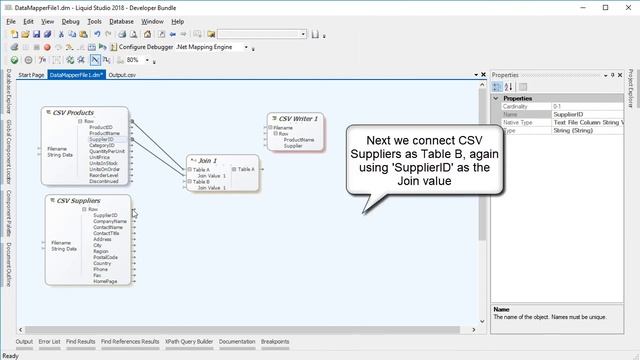Screen dimensions: 640x360
Task: Click the Undo arrow icon
Action: [97, 34]
